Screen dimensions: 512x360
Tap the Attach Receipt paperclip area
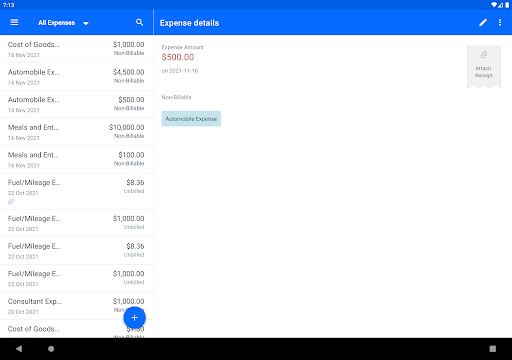[x=484, y=67]
